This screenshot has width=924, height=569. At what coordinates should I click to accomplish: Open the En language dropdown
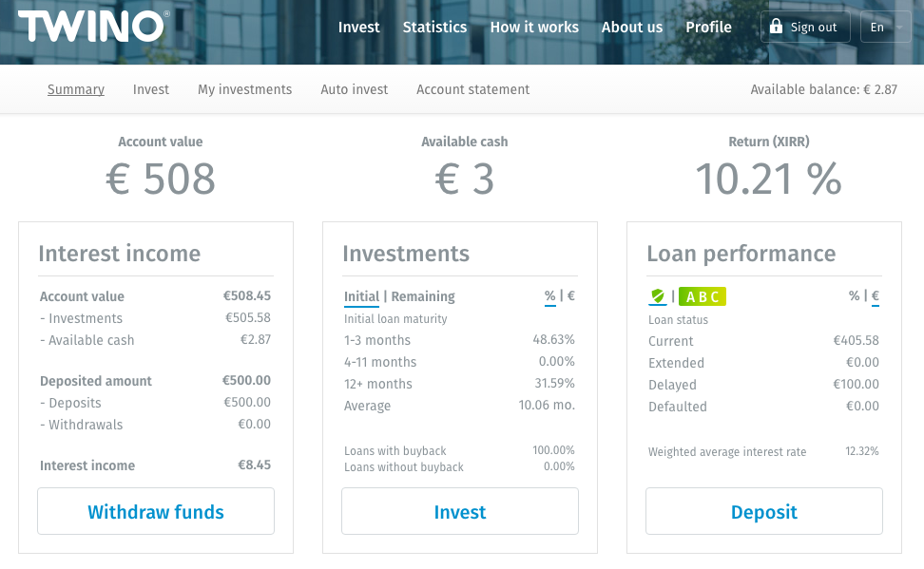pyautogui.click(x=884, y=27)
